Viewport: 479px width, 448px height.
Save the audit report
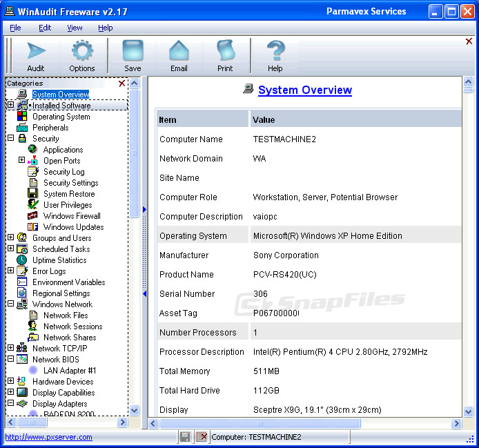[133, 57]
